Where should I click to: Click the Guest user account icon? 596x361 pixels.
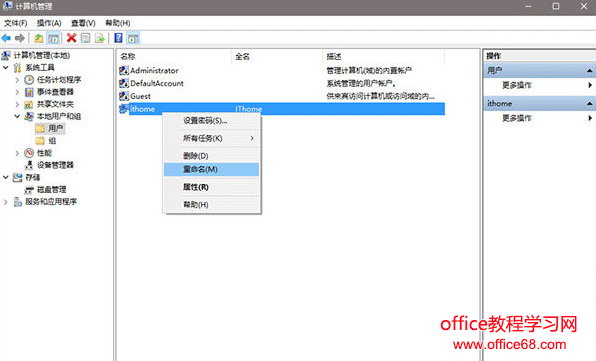124,96
